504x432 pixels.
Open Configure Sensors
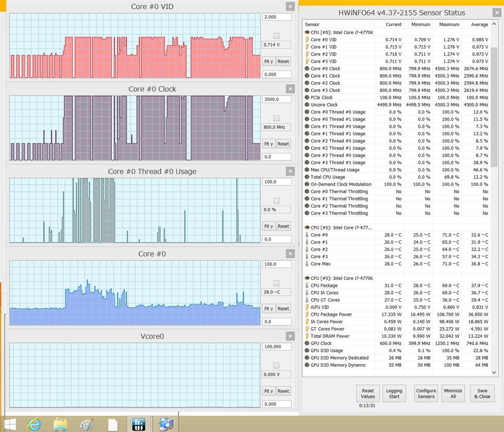point(426,394)
